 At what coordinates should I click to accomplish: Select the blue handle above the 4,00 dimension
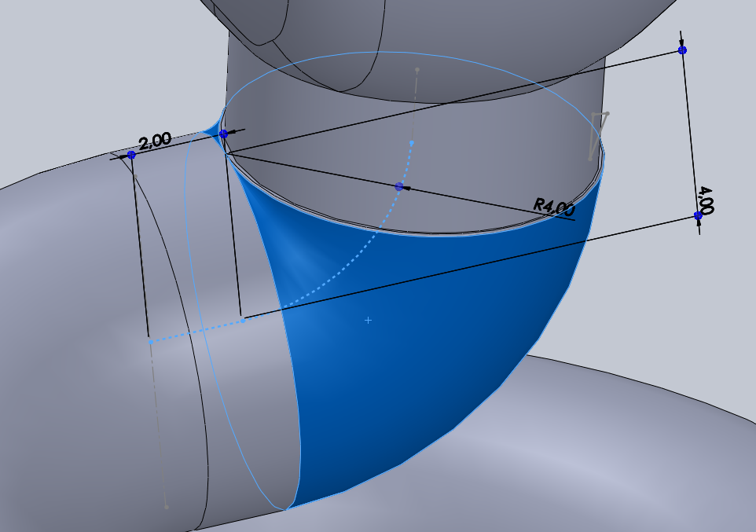pyautogui.click(x=682, y=50)
